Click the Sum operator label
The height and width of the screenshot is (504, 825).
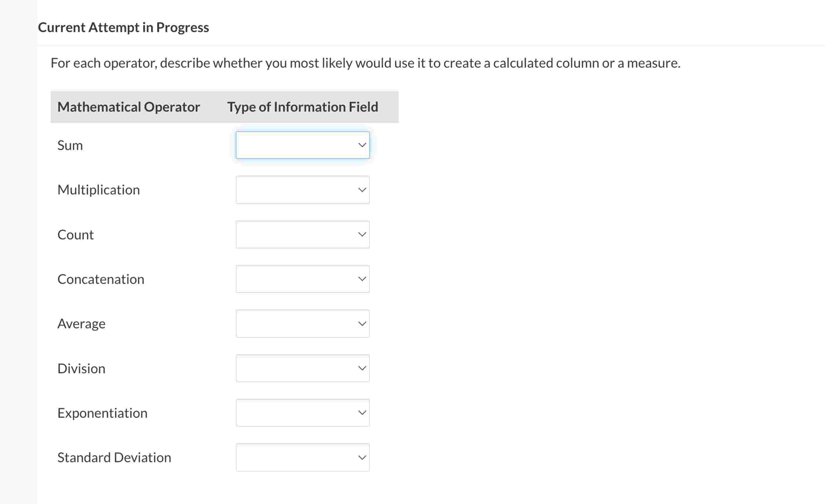point(70,145)
